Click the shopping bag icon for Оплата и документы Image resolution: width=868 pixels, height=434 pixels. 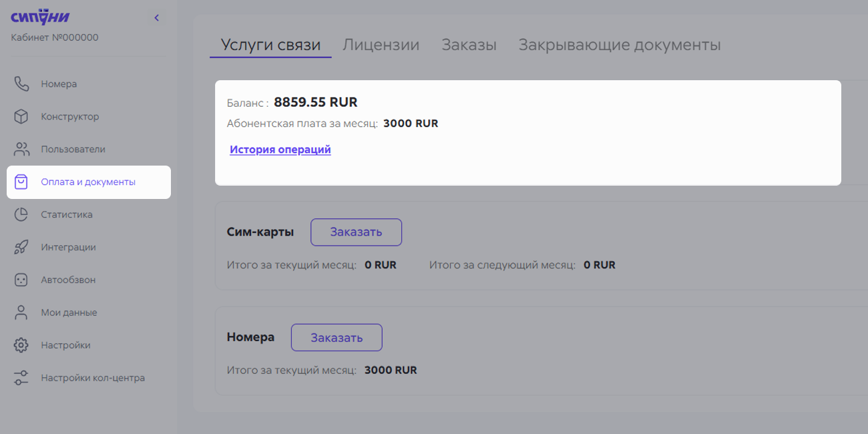tap(21, 182)
